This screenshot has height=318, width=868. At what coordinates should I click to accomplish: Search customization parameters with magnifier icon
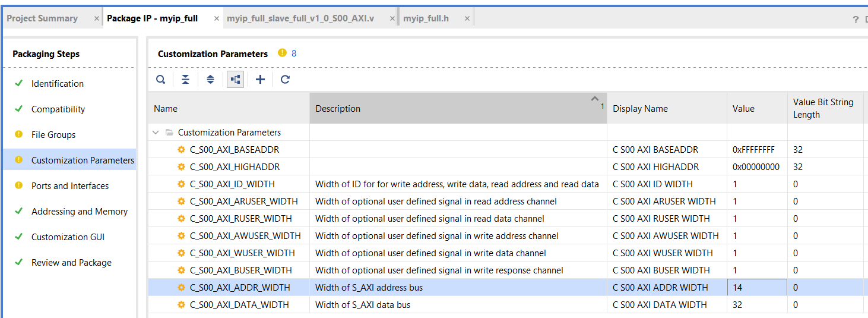click(161, 80)
